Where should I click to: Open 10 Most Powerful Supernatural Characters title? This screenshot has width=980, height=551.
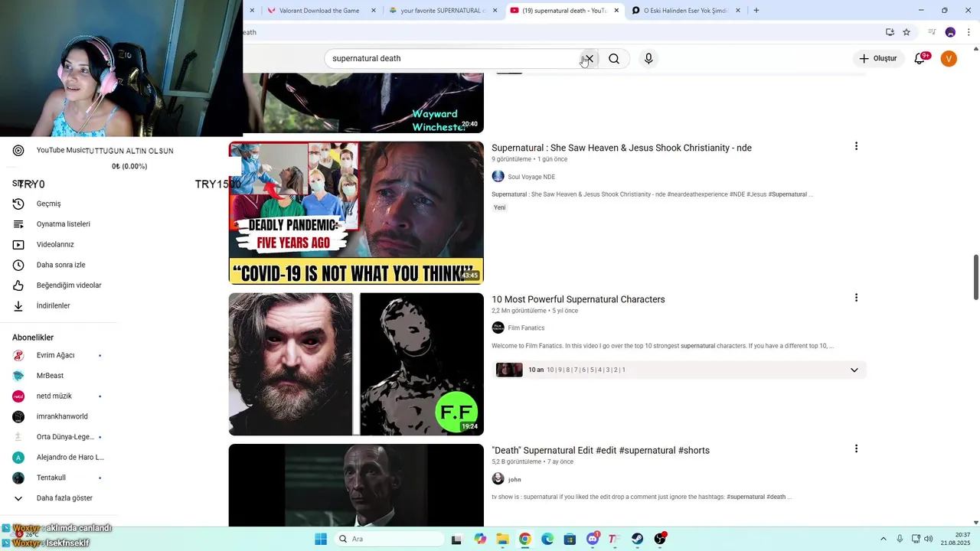tap(578, 299)
